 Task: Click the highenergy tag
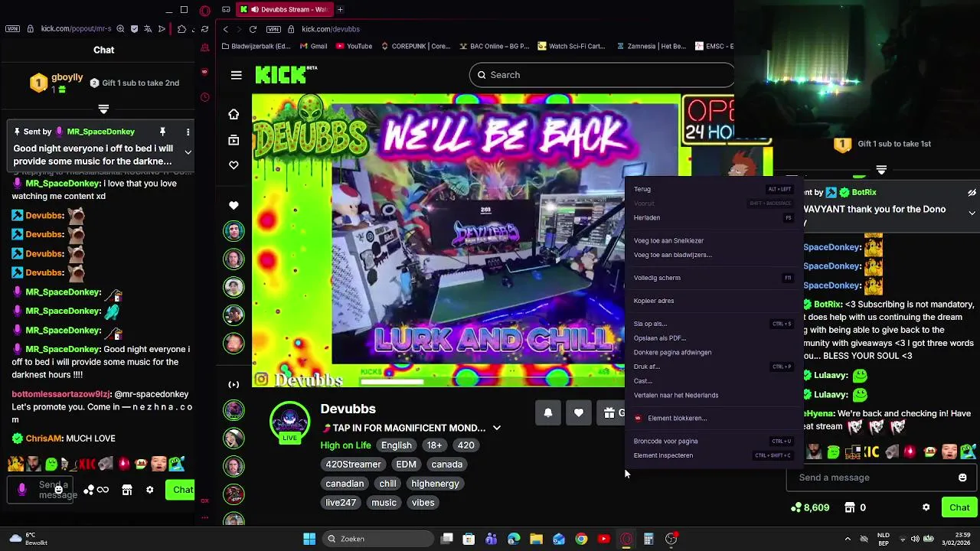click(435, 484)
